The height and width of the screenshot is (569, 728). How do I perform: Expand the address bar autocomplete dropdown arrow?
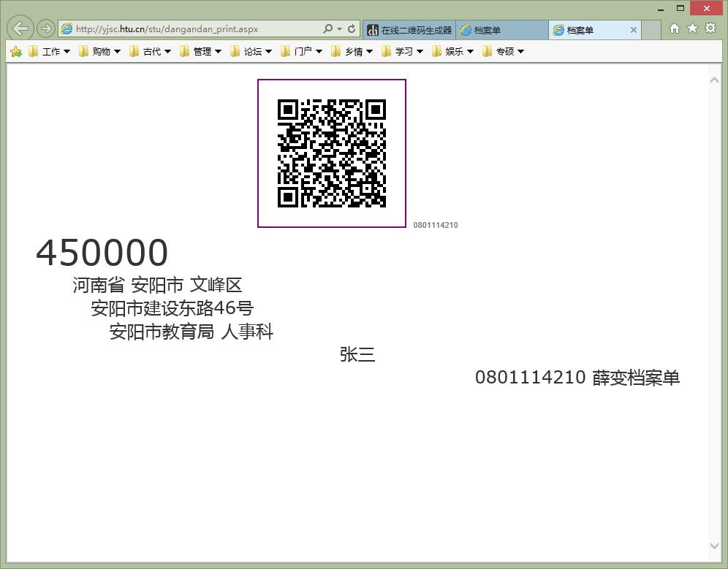(x=339, y=29)
